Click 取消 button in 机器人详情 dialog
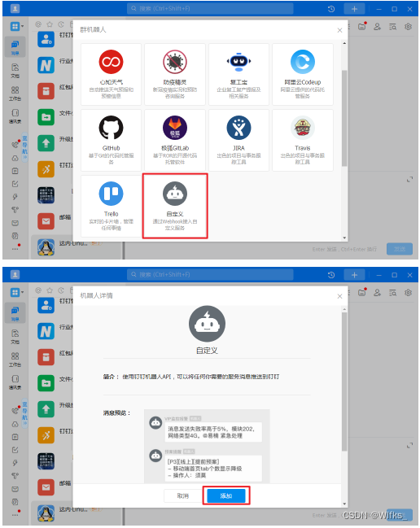Image resolution: width=420 pixels, height=528 pixels. pyautogui.click(x=183, y=495)
